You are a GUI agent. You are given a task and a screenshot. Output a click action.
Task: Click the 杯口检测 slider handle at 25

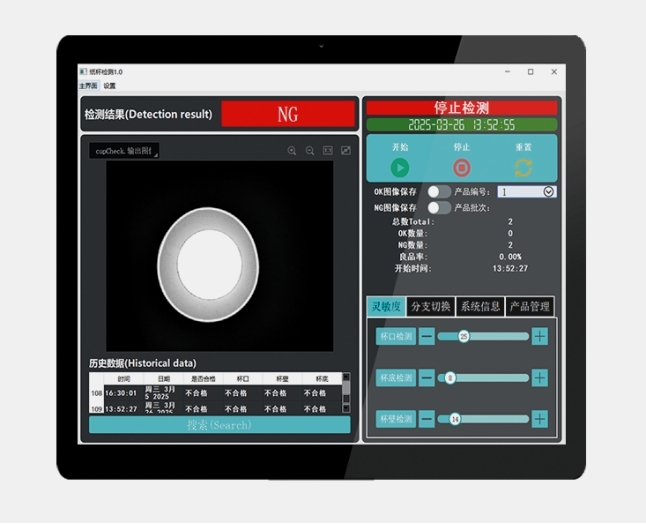pos(463,337)
